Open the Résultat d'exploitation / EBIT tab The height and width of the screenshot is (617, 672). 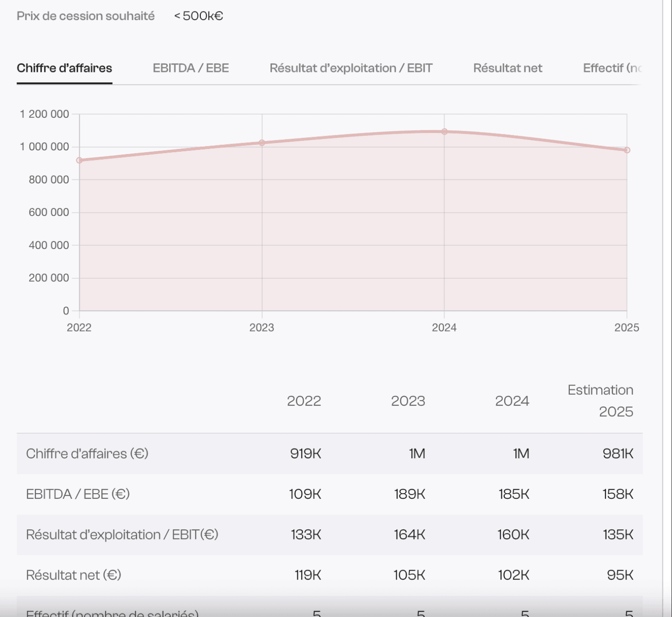[351, 68]
